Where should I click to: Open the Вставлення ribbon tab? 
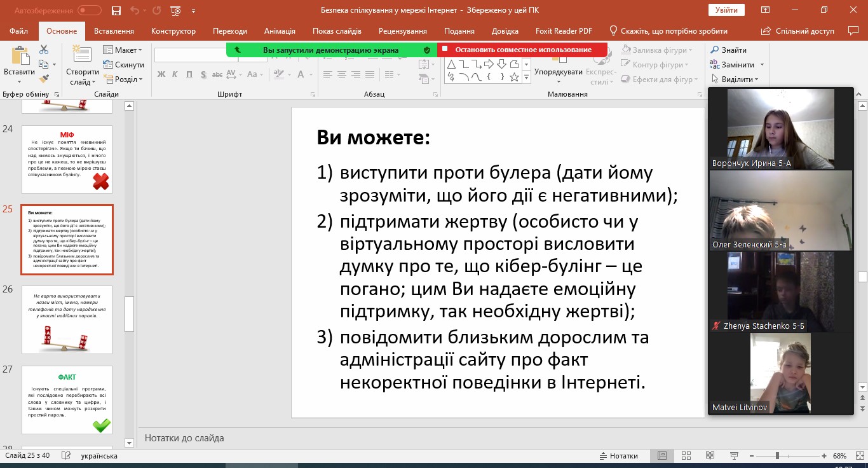click(114, 31)
